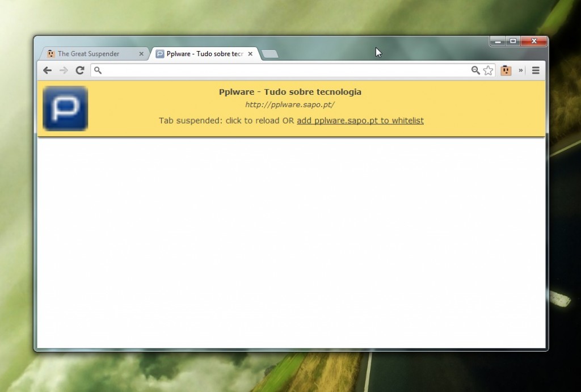Select the Pplware - Tudo sobre tecnologia tab

pos(204,54)
